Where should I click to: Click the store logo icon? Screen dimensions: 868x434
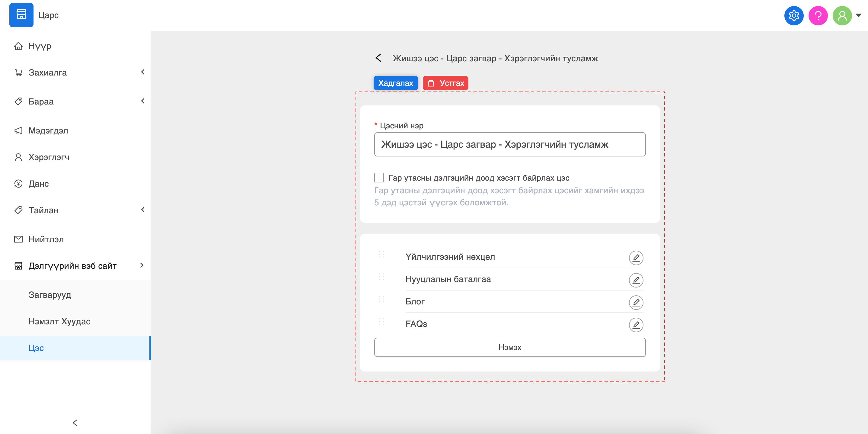21,15
